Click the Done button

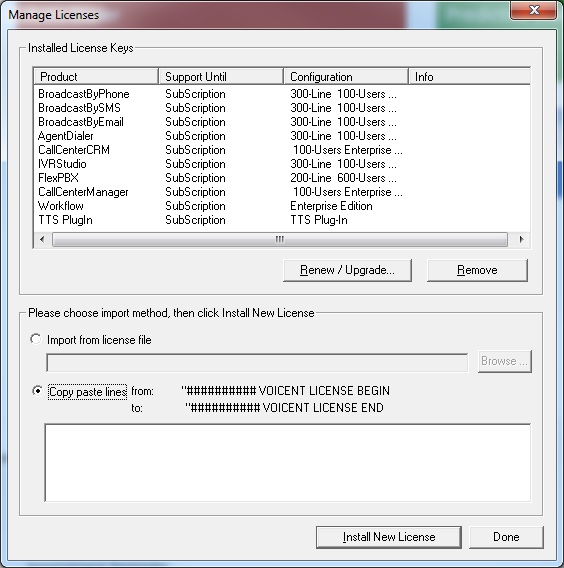[x=506, y=537]
